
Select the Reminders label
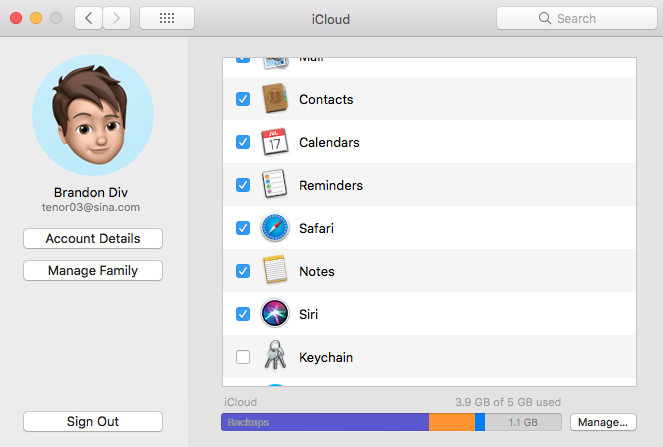click(x=331, y=185)
